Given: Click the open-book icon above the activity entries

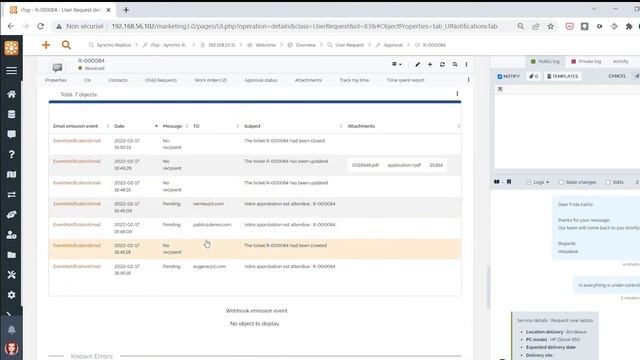Looking at the screenshot, I should (x=497, y=182).
